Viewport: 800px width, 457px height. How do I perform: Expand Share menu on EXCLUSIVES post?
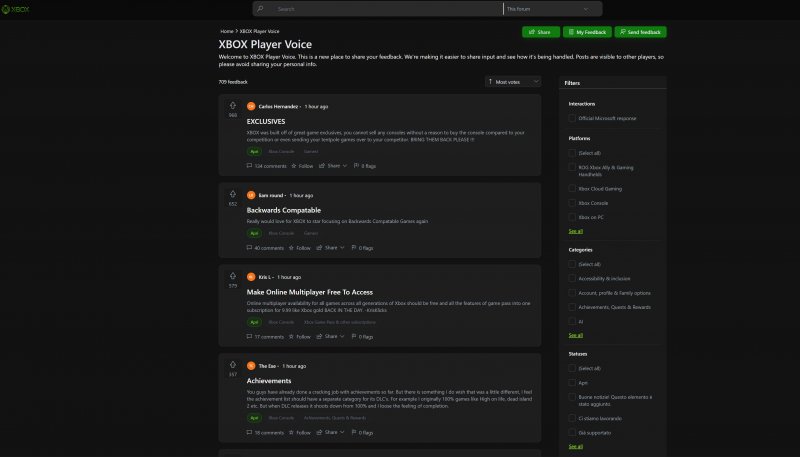point(333,166)
